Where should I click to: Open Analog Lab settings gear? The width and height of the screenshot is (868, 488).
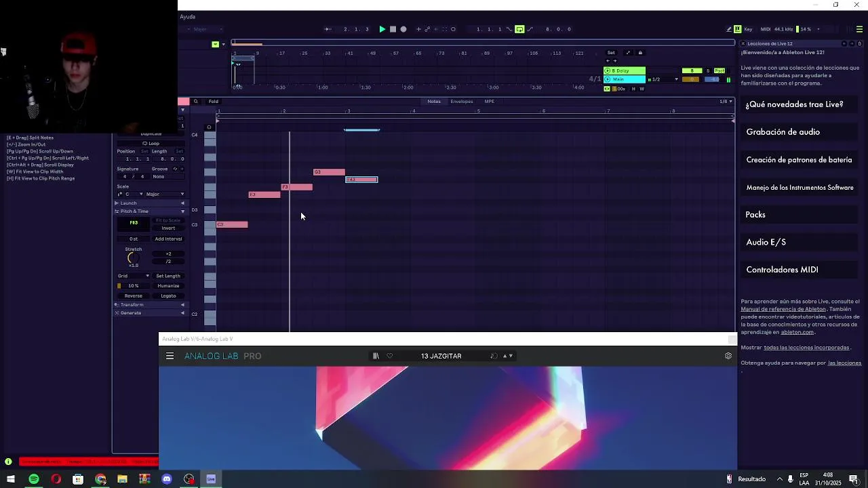click(x=728, y=356)
